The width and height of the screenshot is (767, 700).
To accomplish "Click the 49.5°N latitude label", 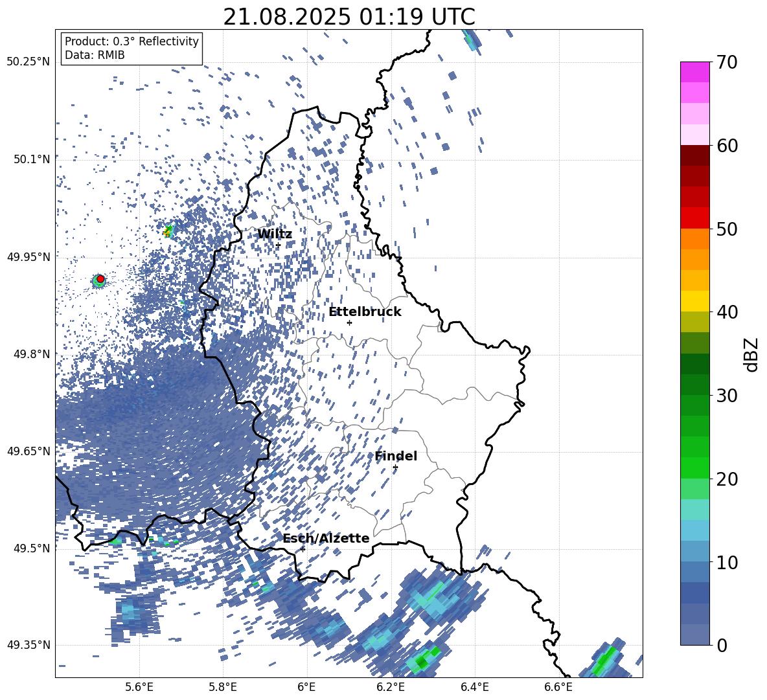I will [x=32, y=548].
